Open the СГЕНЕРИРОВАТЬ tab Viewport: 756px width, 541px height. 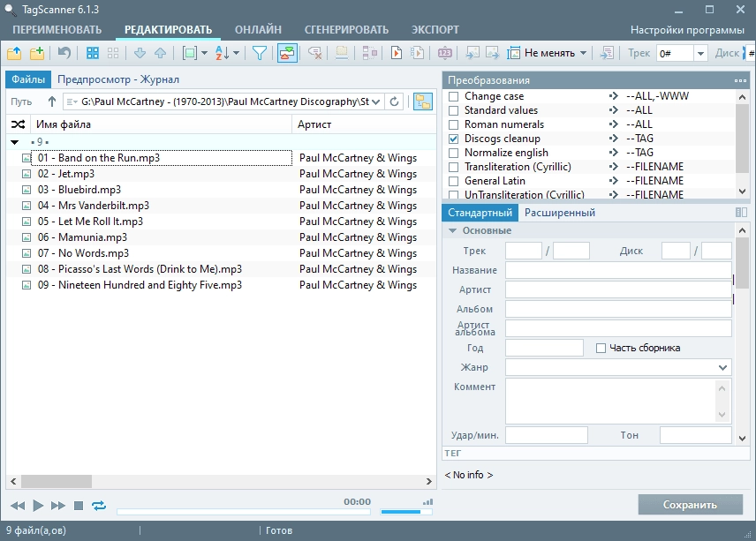coord(346,30)
